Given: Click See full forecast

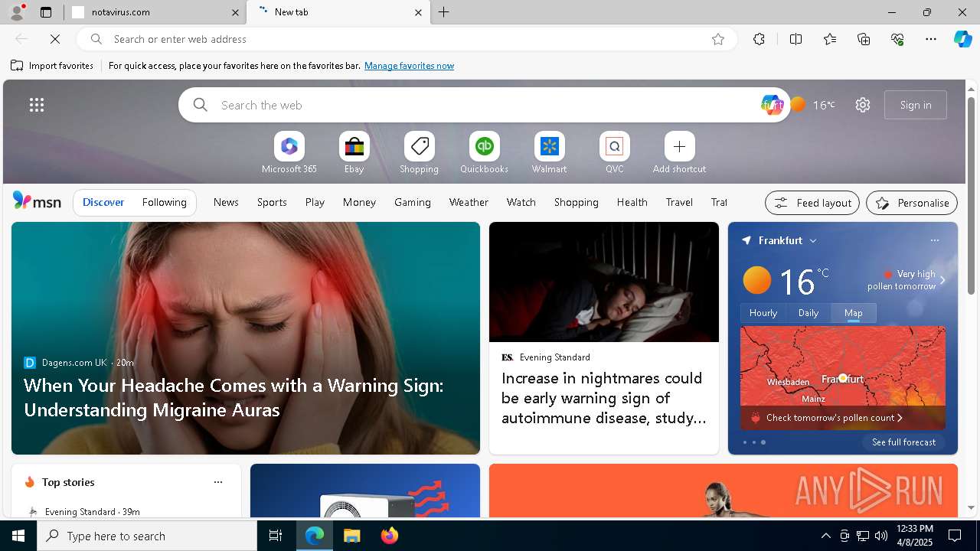Looking at the screenshot, I should (x=903, y=442).
